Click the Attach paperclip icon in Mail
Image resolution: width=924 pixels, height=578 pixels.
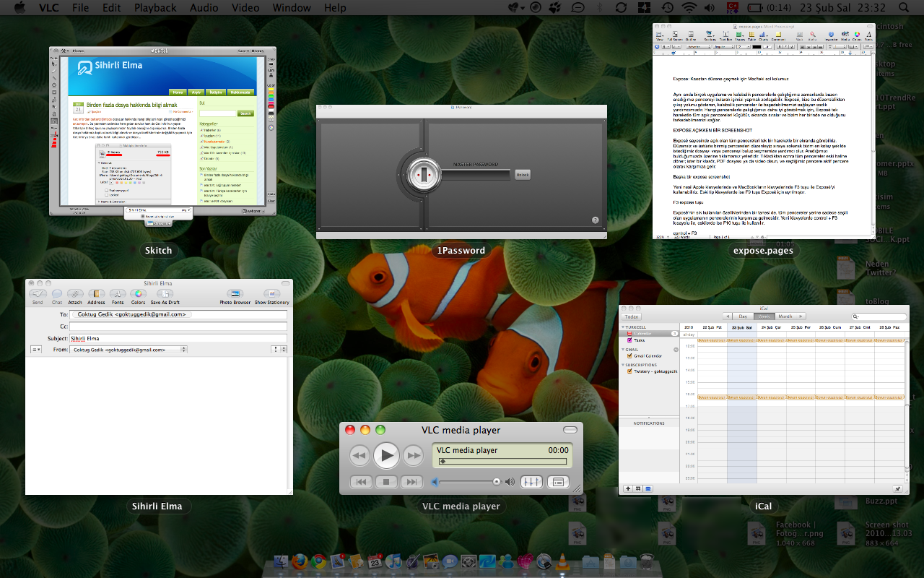click(75, 294)
